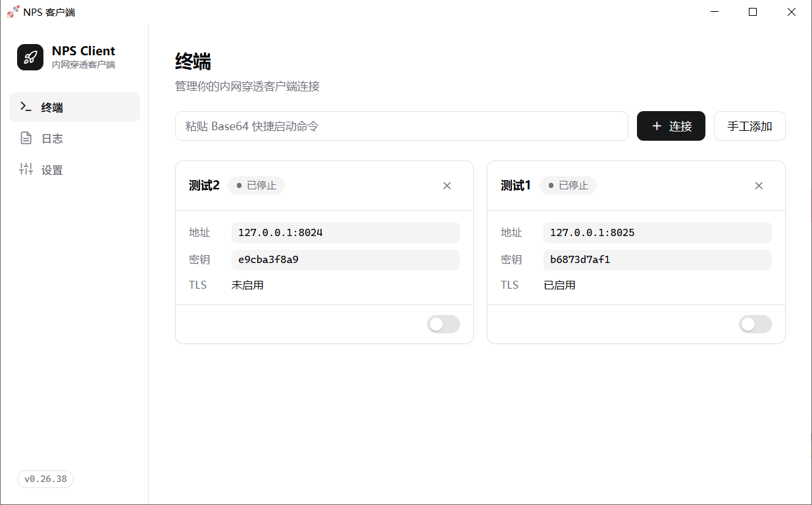Focus the Base64 quick-start command field

click(401, 126)
